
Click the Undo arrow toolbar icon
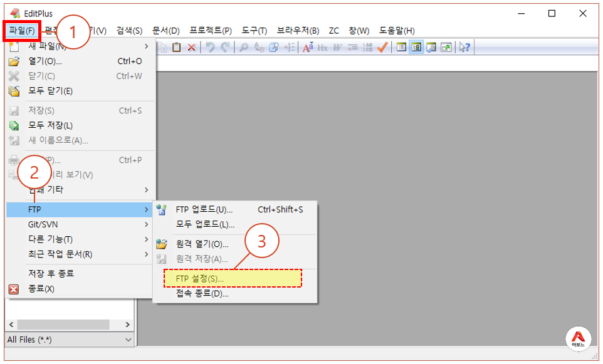click(x=210, y=47)
